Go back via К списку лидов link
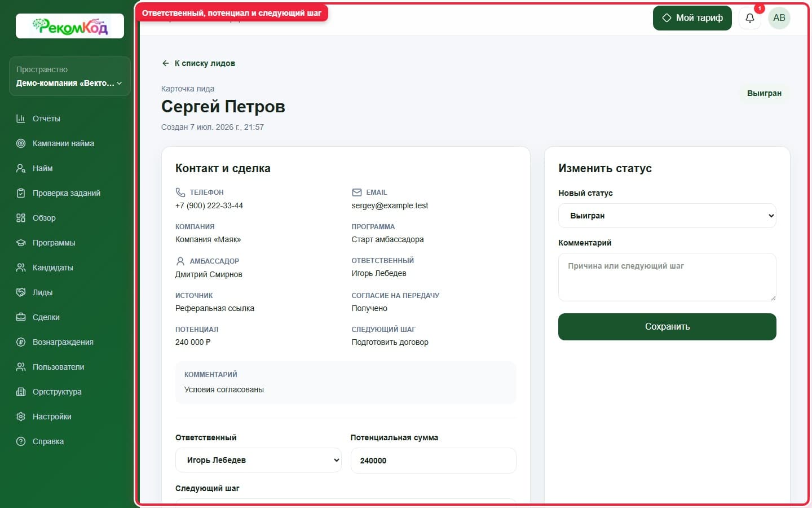The image size is (812, 508). [x=198, y=63]
